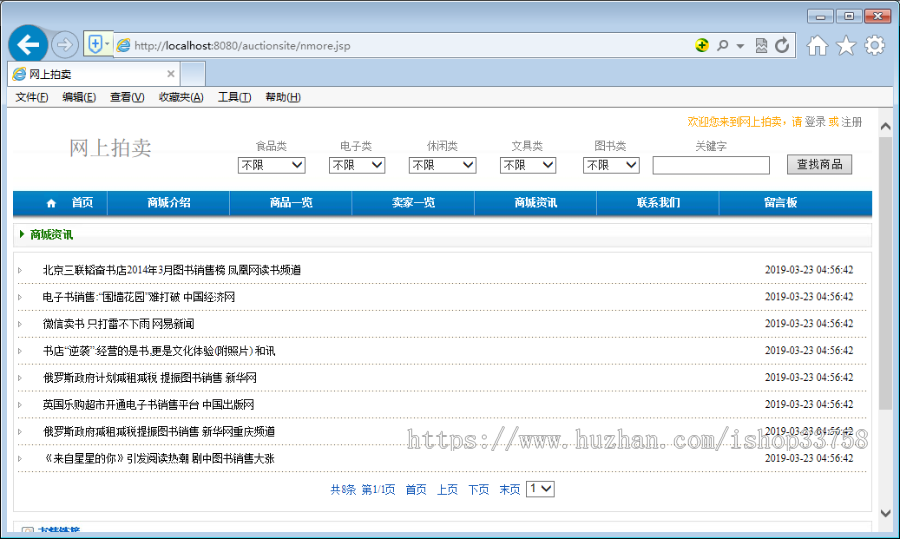Open news 电子书销售 围墙花园 难打破
Screen dimensions: 900x539
tap(139, 297)
